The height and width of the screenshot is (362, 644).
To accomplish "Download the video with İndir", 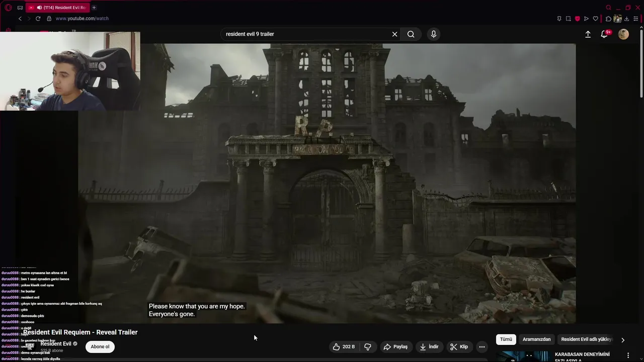I will 429,346.
